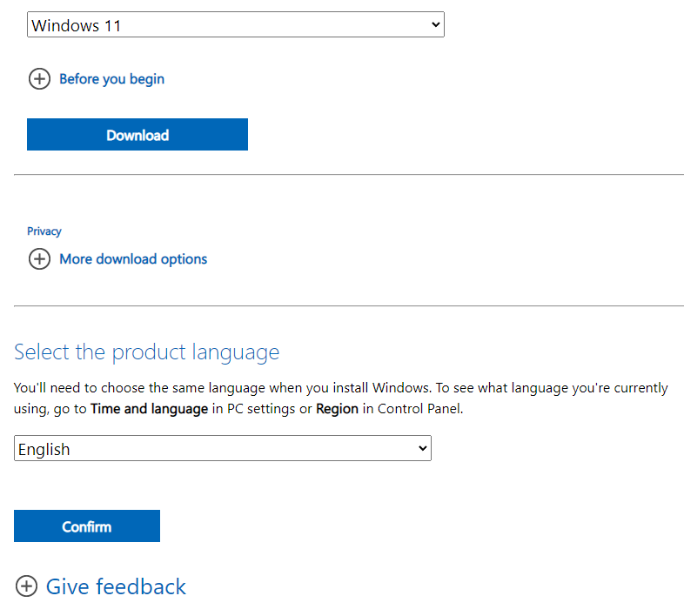
Task: Expand the Before you begin text link
Action: [111, 79]
